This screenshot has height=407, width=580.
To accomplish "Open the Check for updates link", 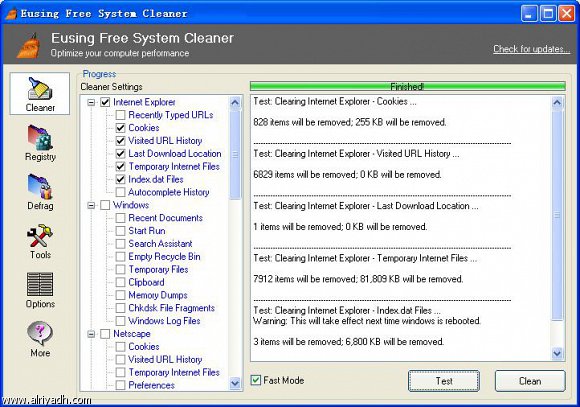I will click(x=531, y=49).
